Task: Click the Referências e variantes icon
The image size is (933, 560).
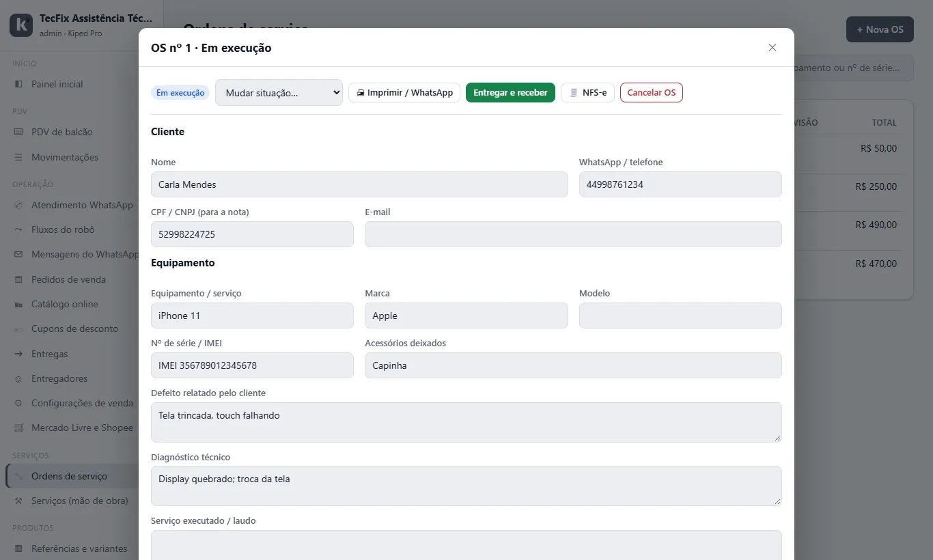Action: 18,548
